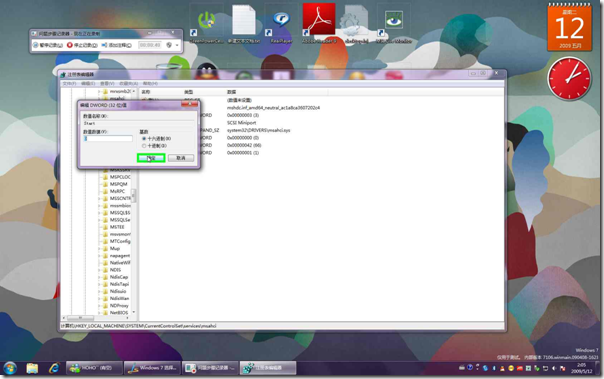Select the decimal base radio button

(x=144, y=146)
